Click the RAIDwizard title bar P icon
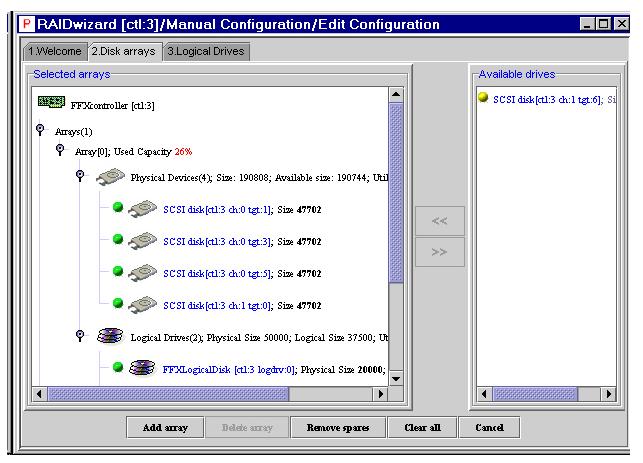Image resolution: width=643 pixels, height=463 pixels. pyautogui.click(x=27, y=24)
